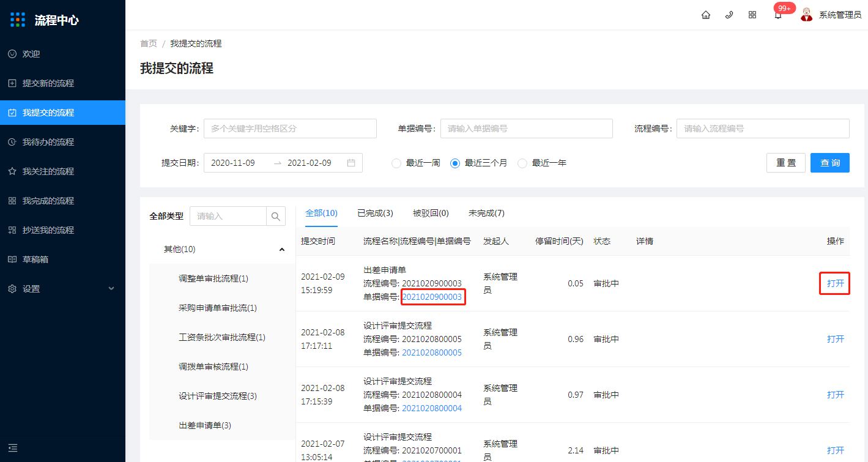Collapse the sidebar with bottom menu icon
Image resolution: width=868 pixels, height=462 pixels.
coord(13,448)
